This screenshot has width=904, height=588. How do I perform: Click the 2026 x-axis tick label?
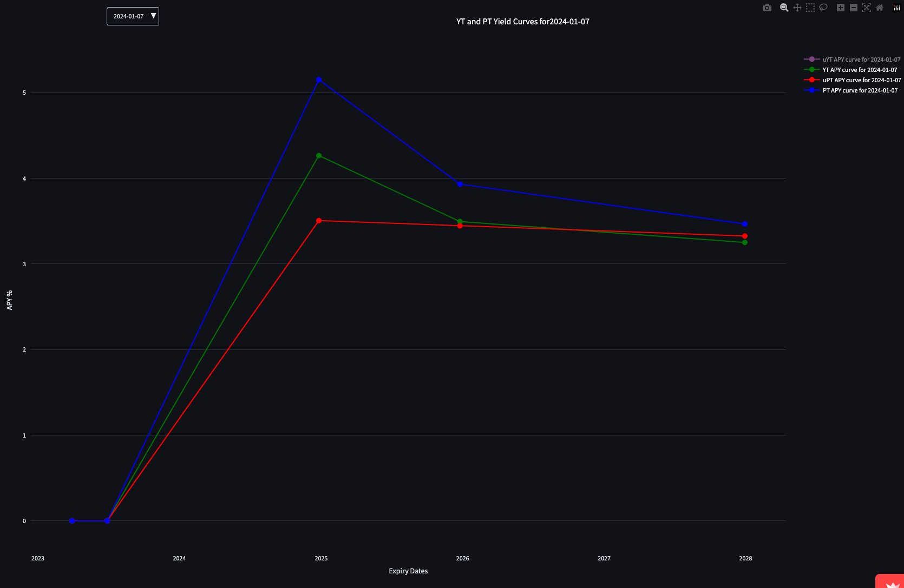point(463,558)
